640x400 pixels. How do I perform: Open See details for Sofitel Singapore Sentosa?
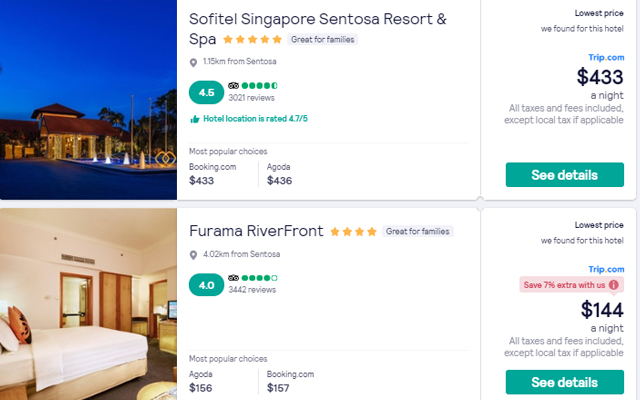click(564, 175)
